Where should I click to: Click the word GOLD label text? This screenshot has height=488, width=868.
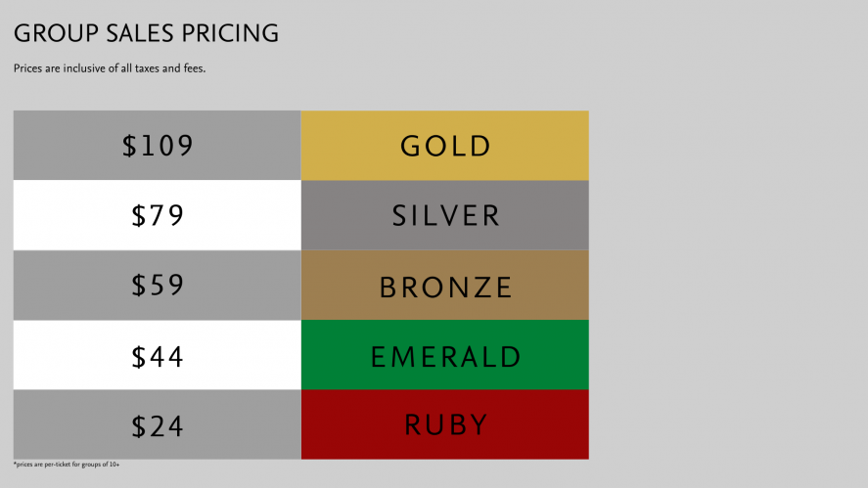[x=445, y=147]
